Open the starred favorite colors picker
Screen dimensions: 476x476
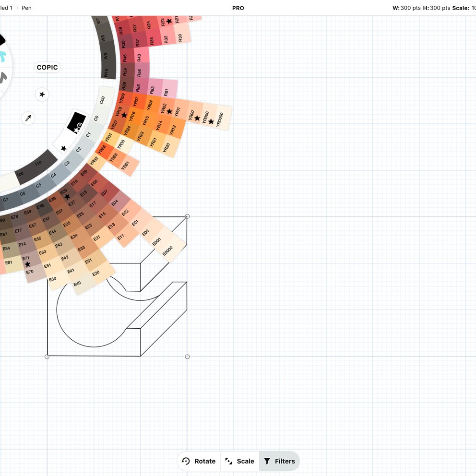[42, 94]
